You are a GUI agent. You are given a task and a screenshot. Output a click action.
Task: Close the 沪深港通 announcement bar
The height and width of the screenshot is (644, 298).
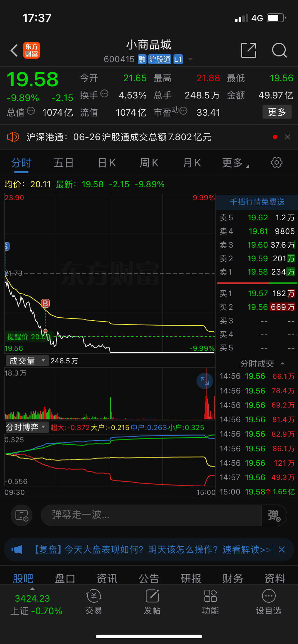point(288,137)
